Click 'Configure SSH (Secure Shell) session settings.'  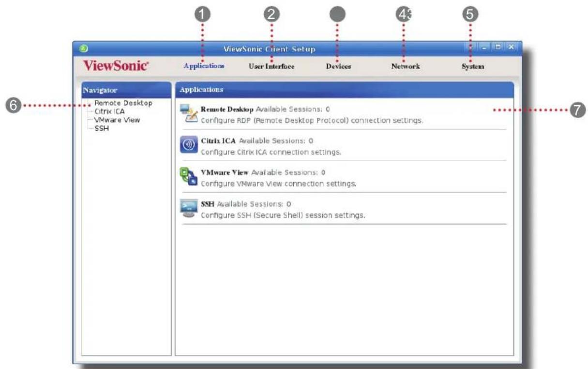[x=283, y=215]
